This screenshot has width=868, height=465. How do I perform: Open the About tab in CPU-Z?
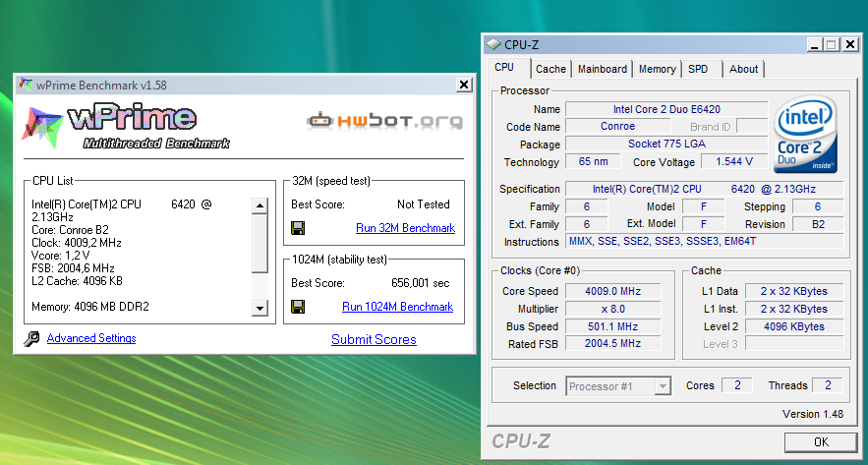click(743, 69)
